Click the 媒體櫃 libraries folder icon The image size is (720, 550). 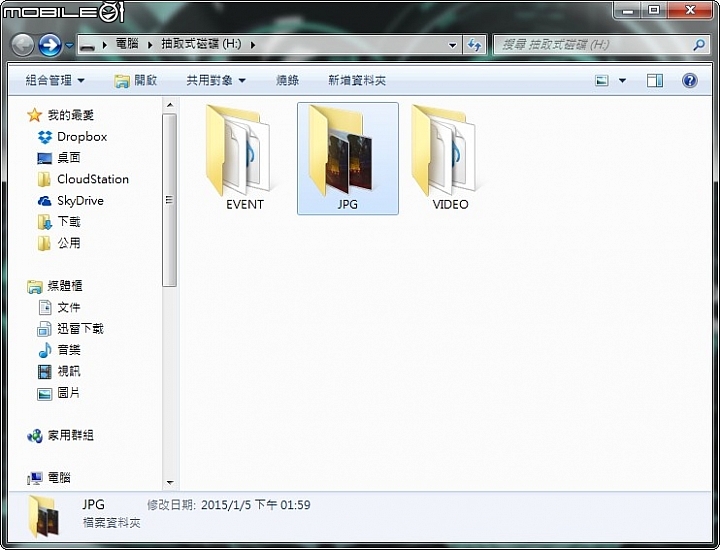34,286
